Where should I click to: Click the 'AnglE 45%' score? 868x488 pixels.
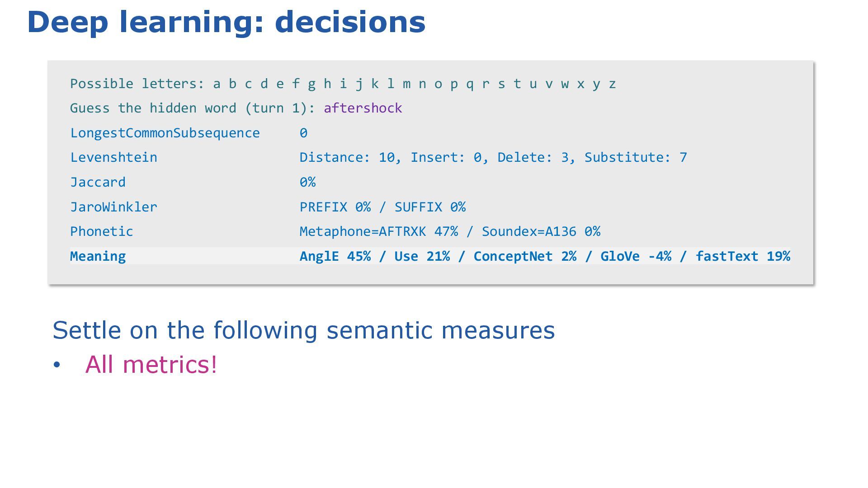(335, 256)
